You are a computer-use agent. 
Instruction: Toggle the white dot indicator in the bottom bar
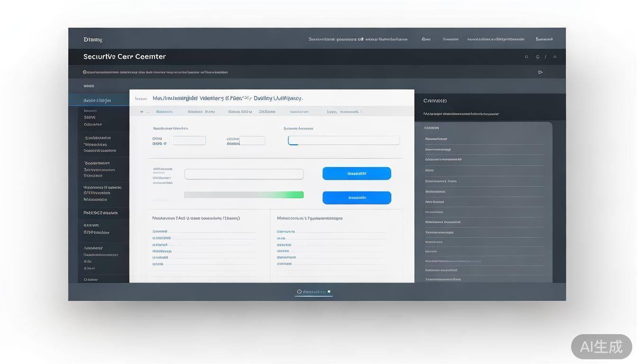point(329,292)
